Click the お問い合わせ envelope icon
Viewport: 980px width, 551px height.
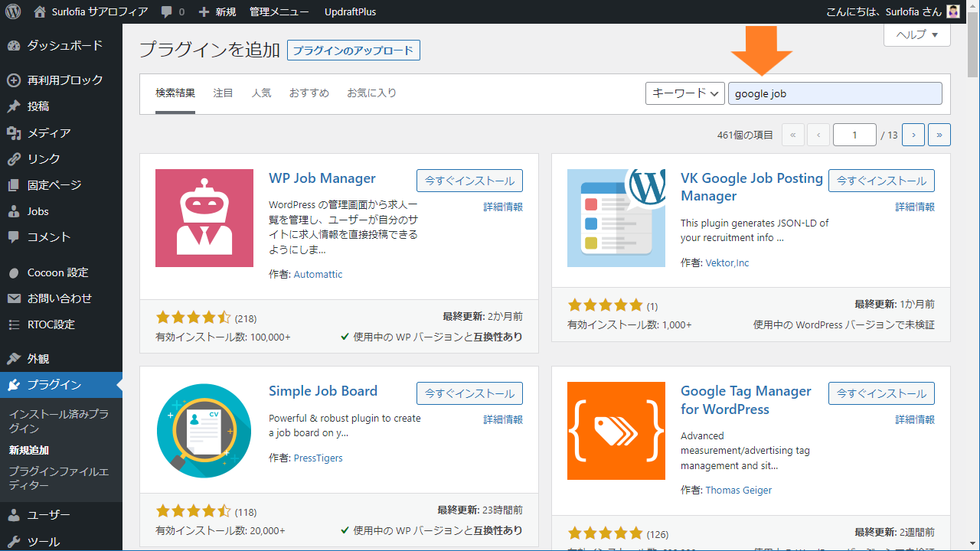click(x=13, y=298)
